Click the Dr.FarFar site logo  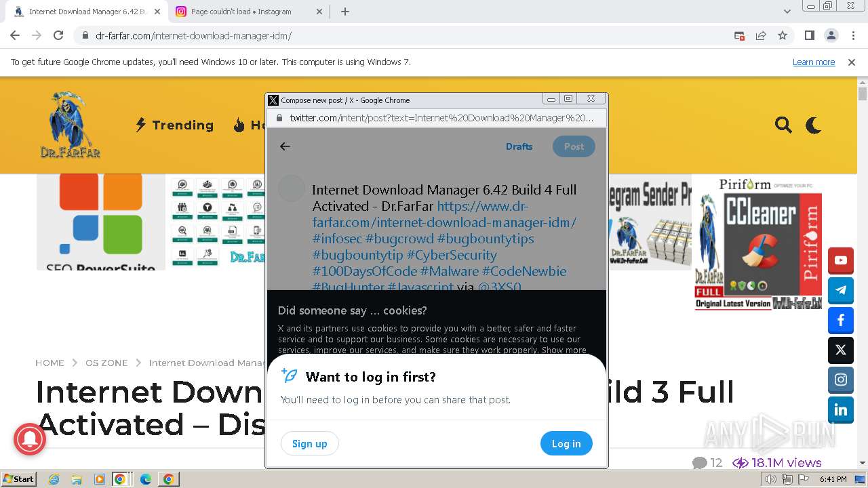pyautogui.click(x=70, y=125)
